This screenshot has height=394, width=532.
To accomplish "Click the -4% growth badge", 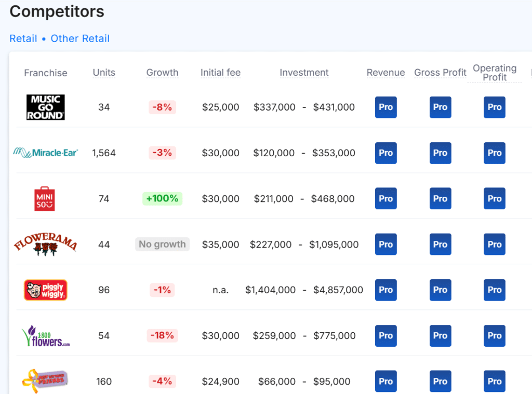I will 162,381.
